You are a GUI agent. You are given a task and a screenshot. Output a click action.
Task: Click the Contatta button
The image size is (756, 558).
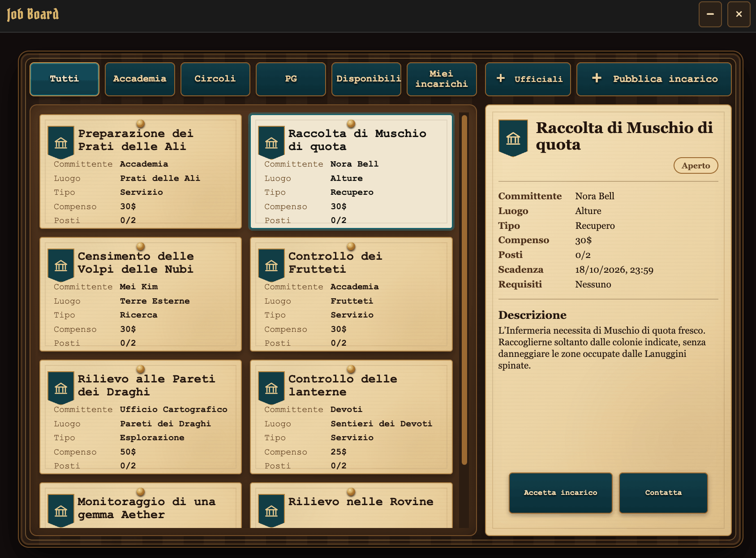tap(663, 493)
